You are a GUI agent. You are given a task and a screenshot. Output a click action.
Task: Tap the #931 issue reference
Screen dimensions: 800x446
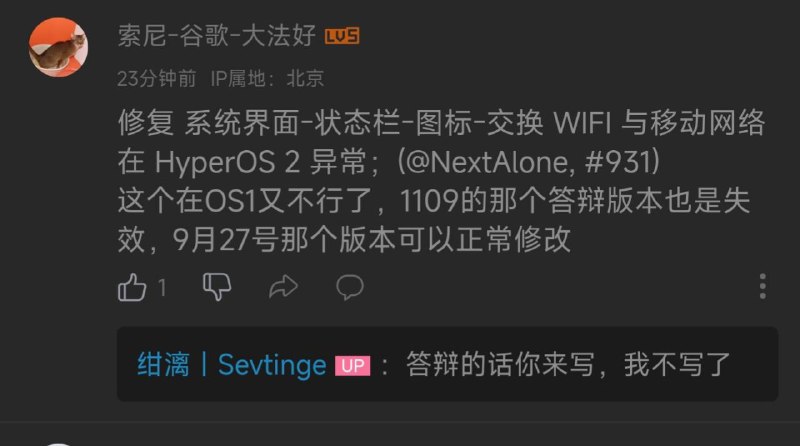tap(617, 162)
